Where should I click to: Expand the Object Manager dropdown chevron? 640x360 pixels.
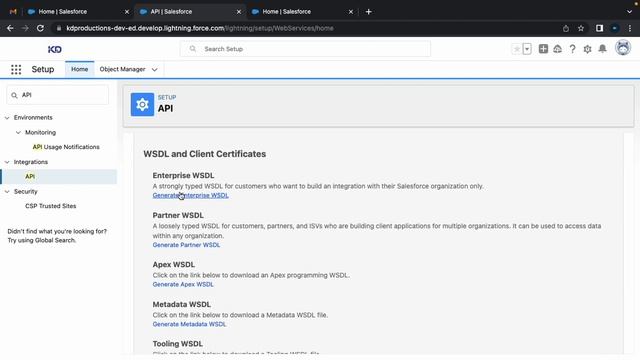tap(154, 70)
